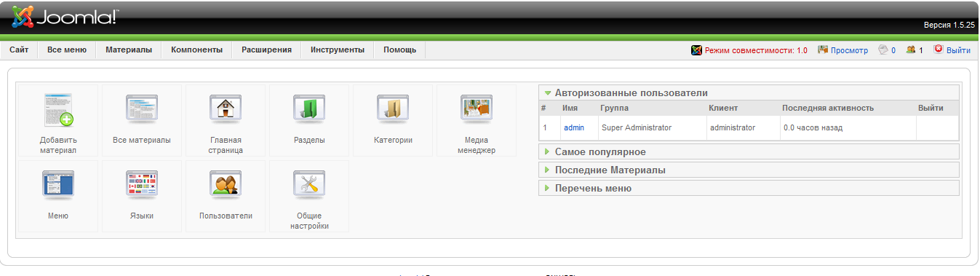Open the Сайт menu
This screenshot has height=276, width=980.
19,50
